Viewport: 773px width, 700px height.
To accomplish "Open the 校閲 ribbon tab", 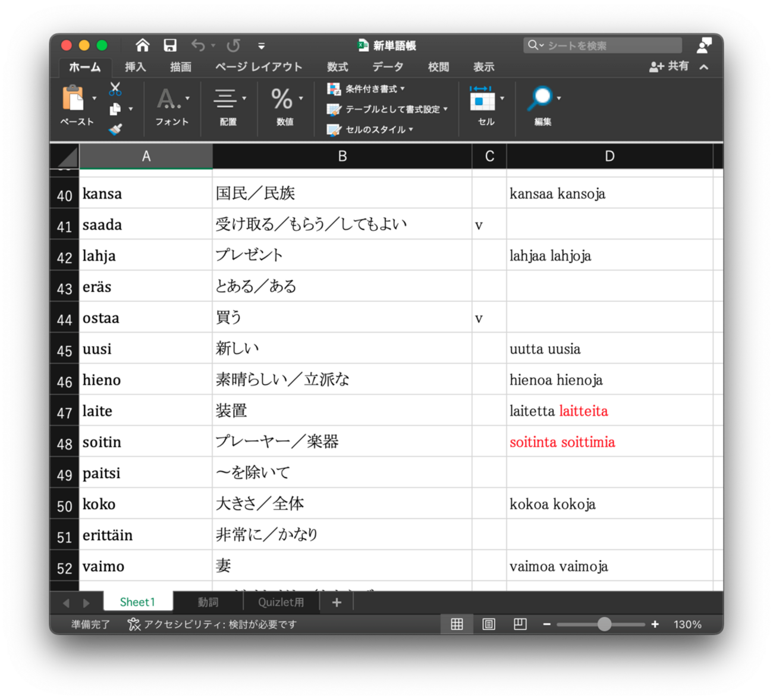I will point(438,67).
